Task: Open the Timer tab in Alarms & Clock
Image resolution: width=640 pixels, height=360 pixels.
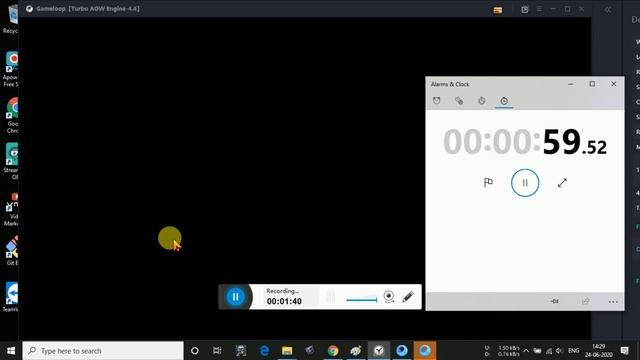Action: click(482, 100)
